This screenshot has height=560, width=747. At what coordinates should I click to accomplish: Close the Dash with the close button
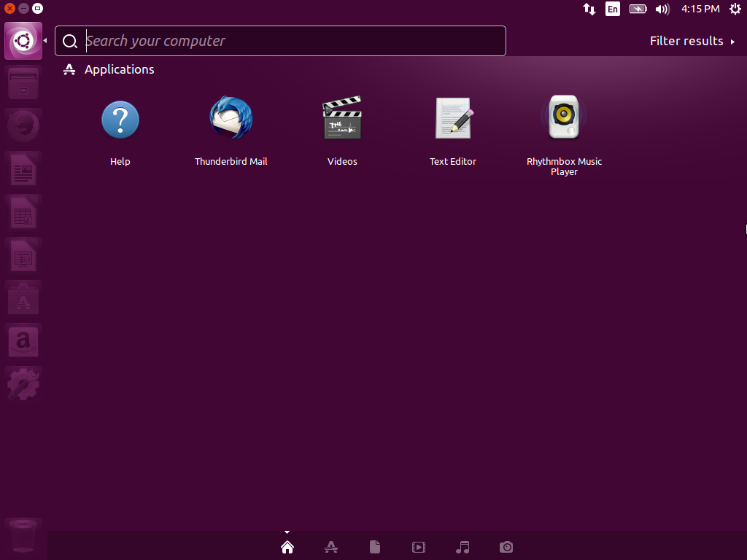pos(9,9)
